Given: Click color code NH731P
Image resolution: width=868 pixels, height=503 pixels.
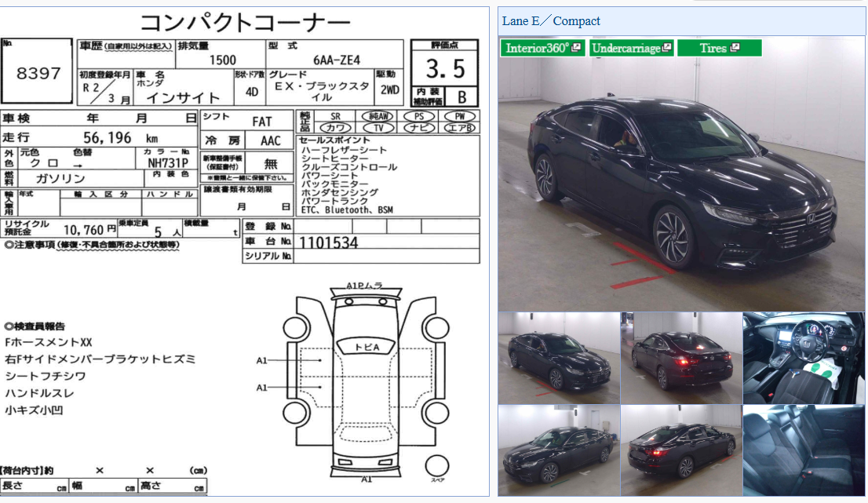Looking at the screenshot, I should pyautogui.click(x=168, y=162).
